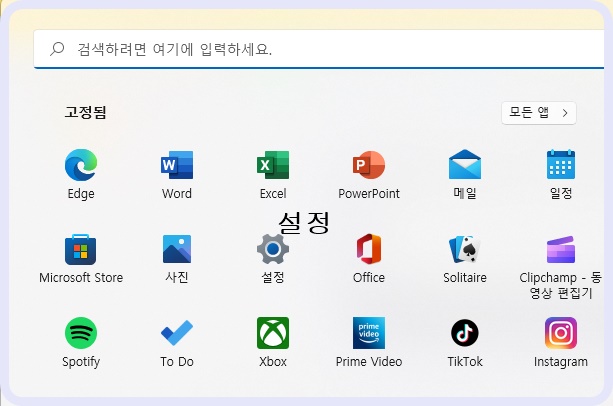The image size is (613, 406).
Task: Open the 설정 gear icon
Action: (273, 249)
